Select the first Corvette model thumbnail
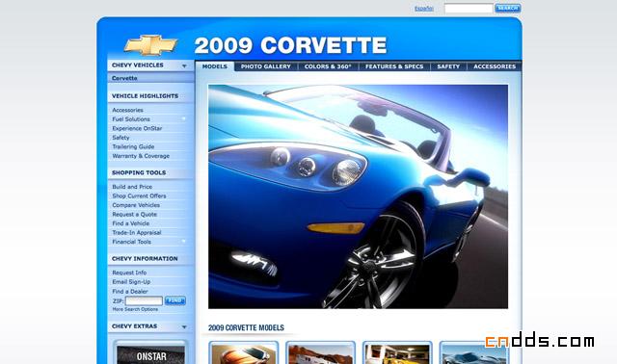The height and width of the screenshot is (364, 617). point(244,353)
